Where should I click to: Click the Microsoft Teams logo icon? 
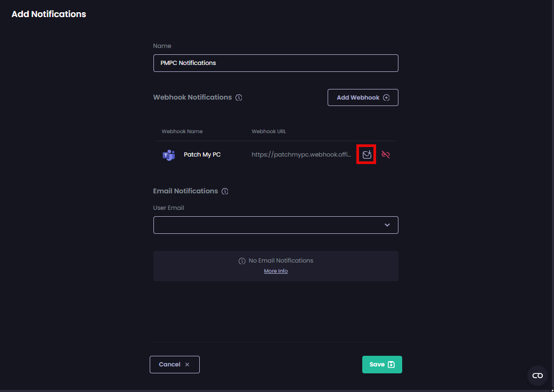coord(169,155)
